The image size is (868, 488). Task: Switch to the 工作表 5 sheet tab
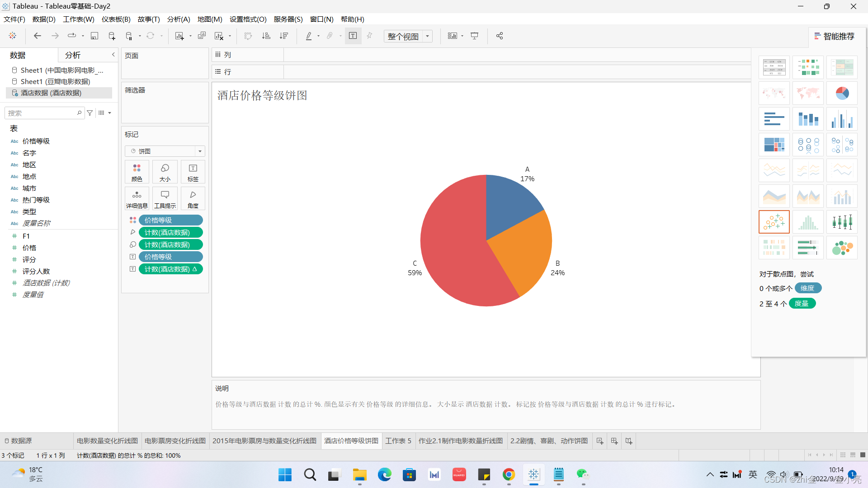point(398,441)
